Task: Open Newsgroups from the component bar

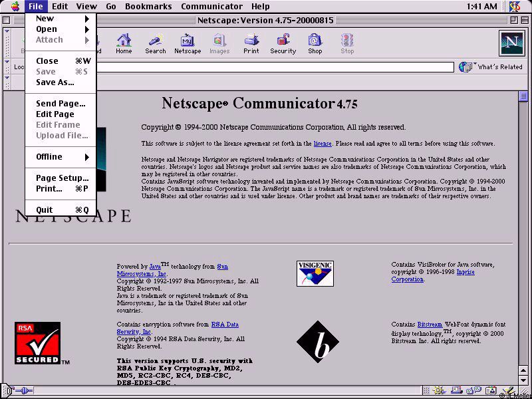Action: tap(474, 391)
